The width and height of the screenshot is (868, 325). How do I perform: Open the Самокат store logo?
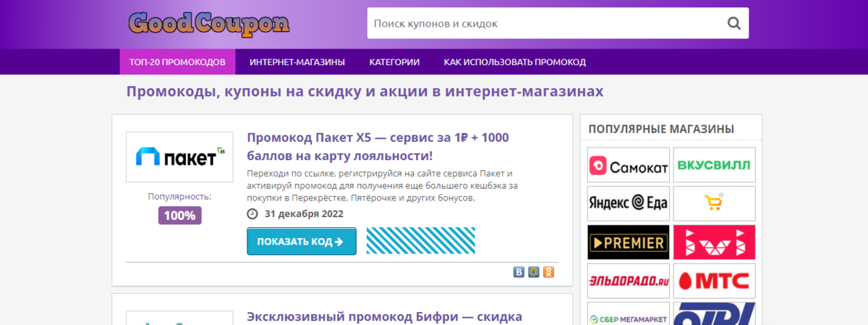coord(628,165)
